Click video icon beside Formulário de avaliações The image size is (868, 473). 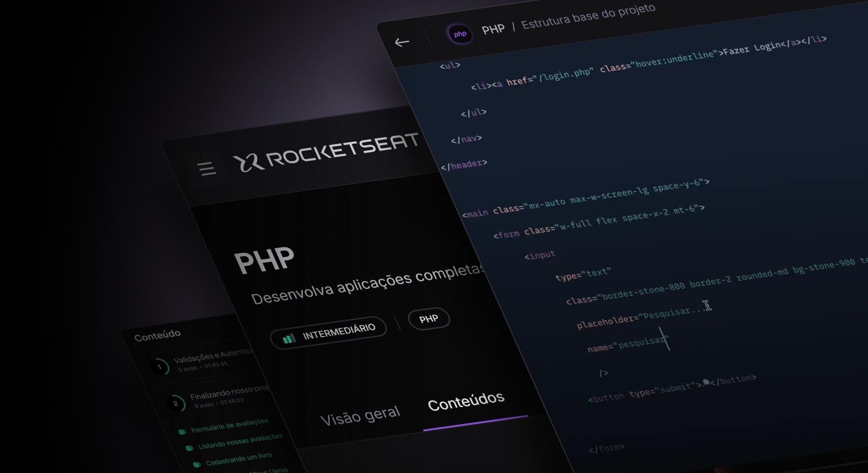[x=182, y=432]
